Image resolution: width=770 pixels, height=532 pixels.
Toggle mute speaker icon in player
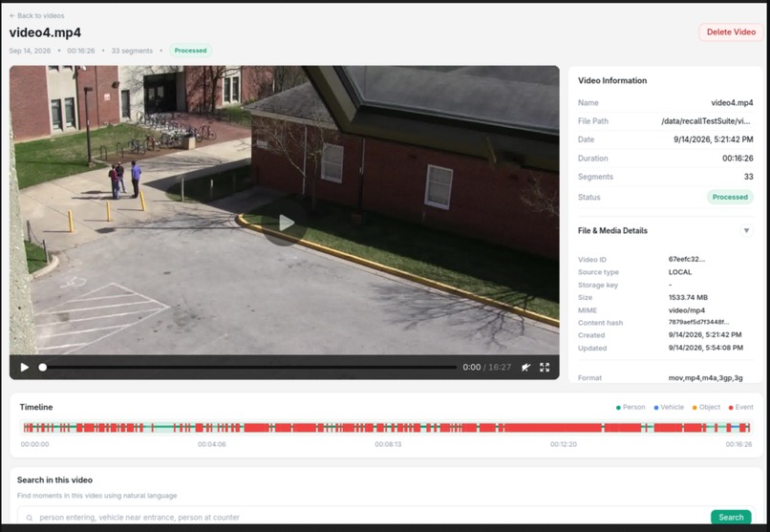pos(526,367)
